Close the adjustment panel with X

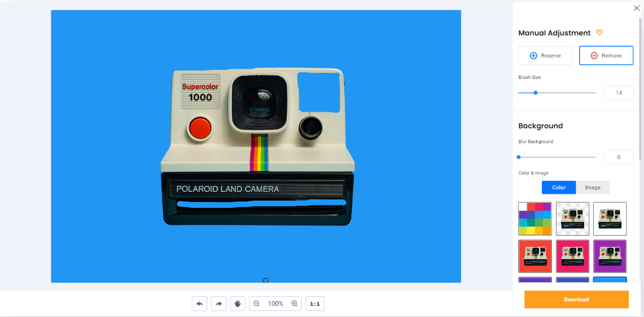tap(636, 8)
